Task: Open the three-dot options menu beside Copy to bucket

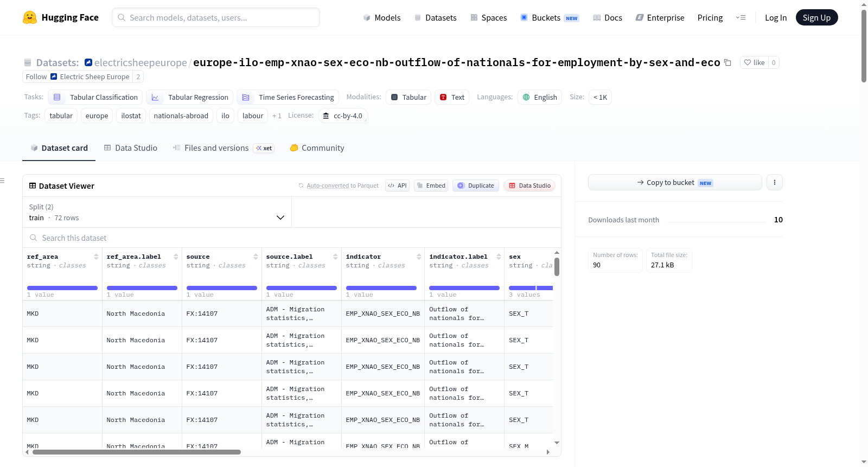Action: pos(775,182)
